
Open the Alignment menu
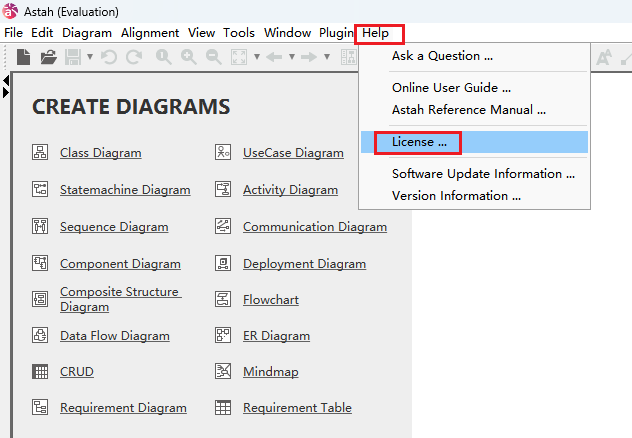click(150, 33)
